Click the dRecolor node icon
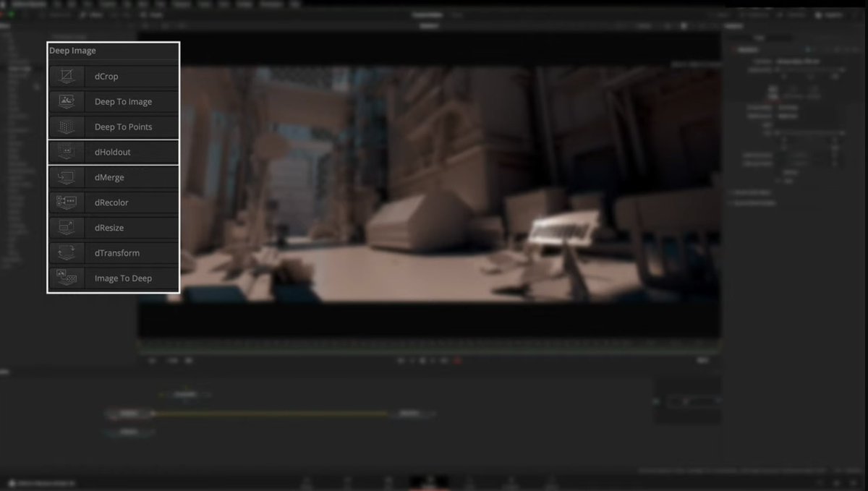The image size is (868, 491). 67,202
